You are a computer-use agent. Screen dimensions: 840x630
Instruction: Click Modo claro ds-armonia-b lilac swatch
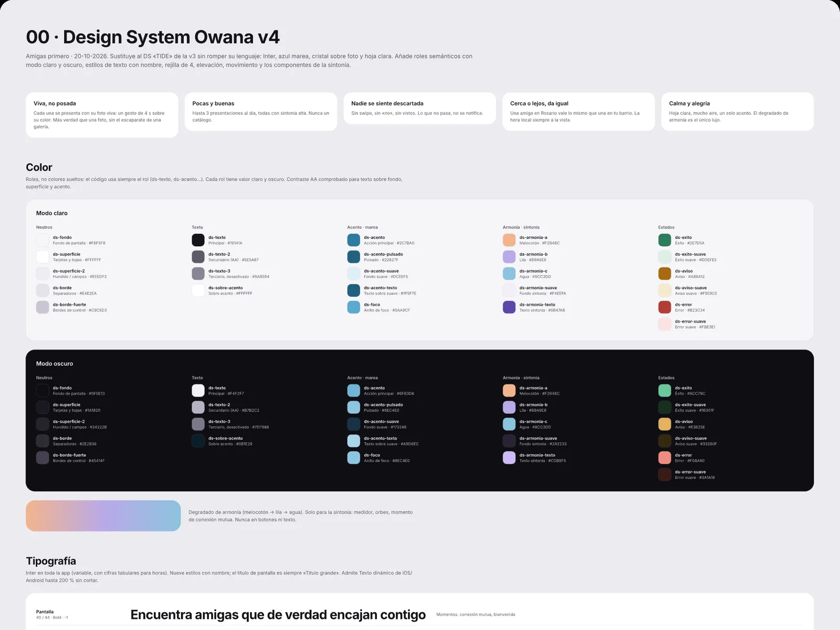pyautogui.click(x=509, y=257)
